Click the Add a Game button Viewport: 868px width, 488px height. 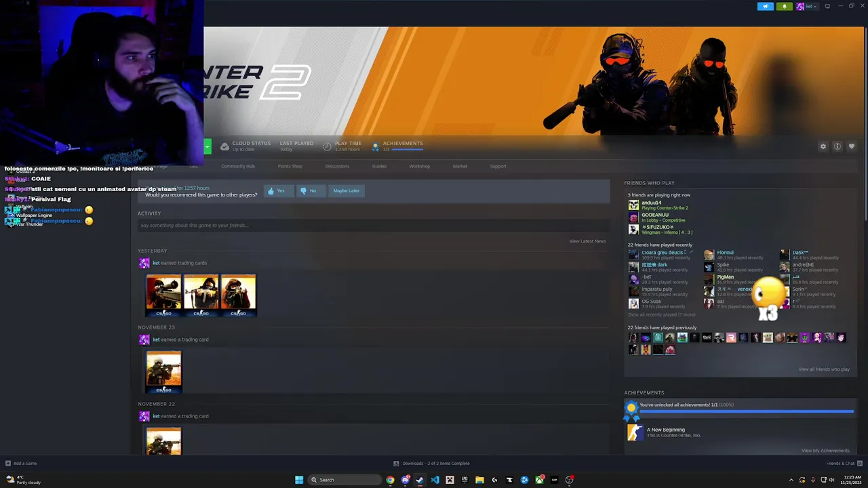click(x=21, y=464)
